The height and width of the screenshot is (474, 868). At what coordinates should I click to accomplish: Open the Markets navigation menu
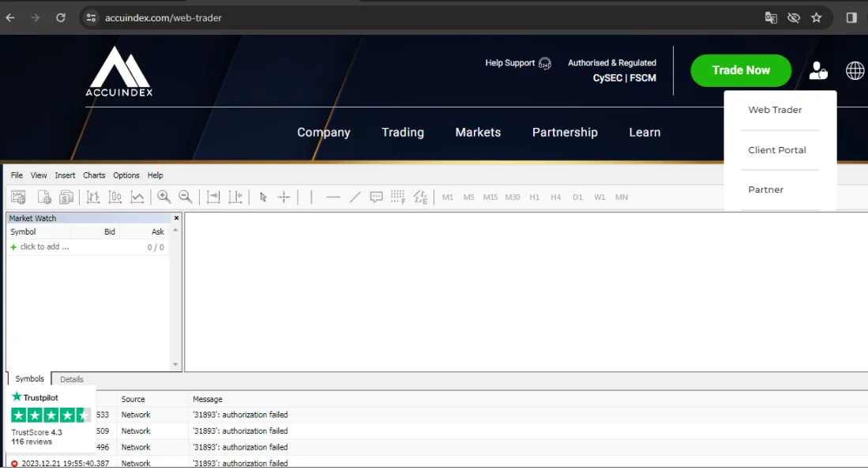pyautogui.click(x=479, y=133)
